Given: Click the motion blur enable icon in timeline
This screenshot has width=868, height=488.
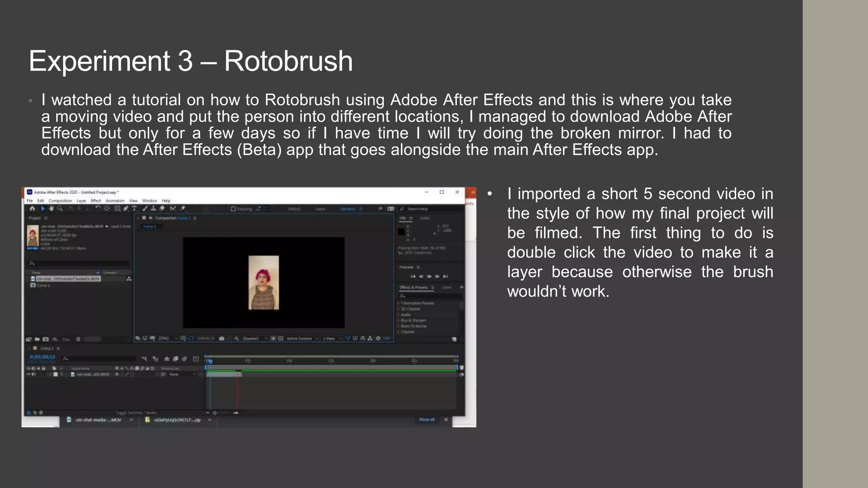Looking at the screenshot, I should [x=184, y=359].
